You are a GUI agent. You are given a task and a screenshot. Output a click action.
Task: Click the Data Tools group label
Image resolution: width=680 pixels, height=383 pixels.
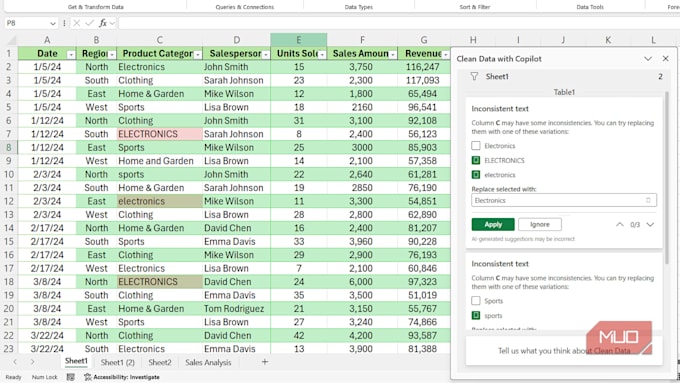(x=590, y=7)
